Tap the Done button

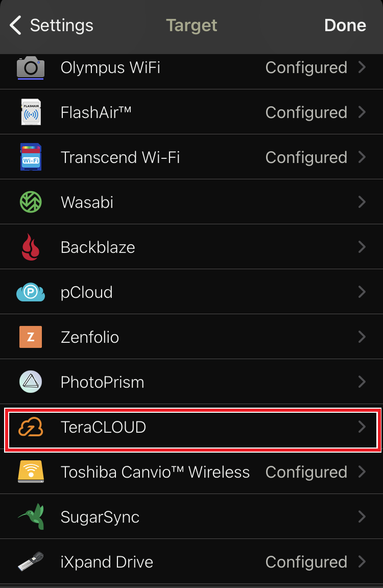point(345,25)
